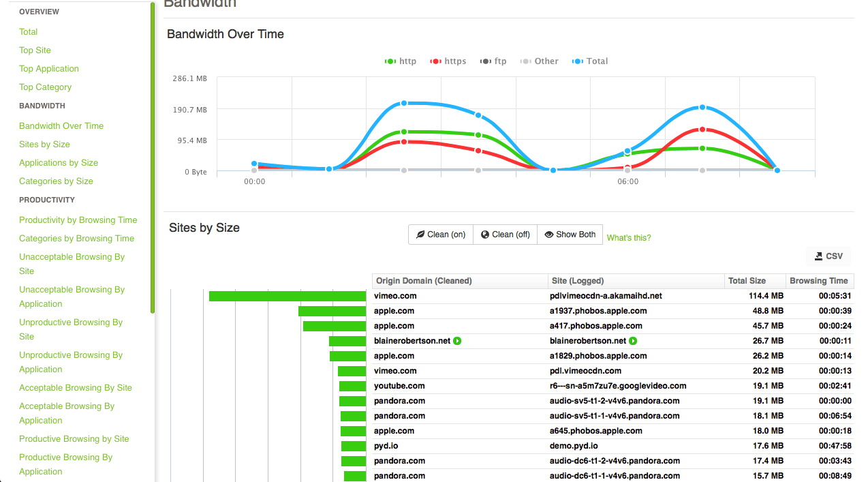Open Acceptable Browsing By Site
This screenshot has width=868, height=482.
[x=76, y=388]
